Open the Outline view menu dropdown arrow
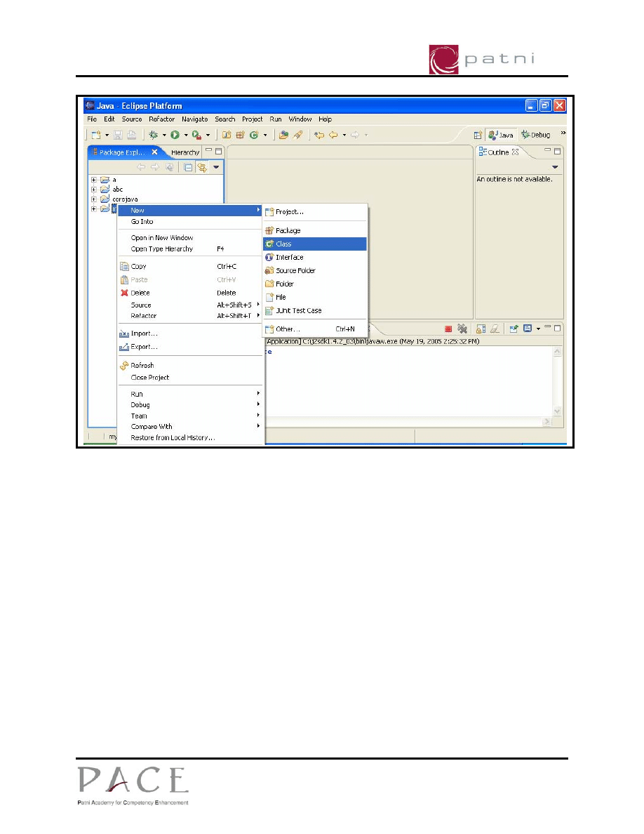The image size is (644, 834). 555,167
